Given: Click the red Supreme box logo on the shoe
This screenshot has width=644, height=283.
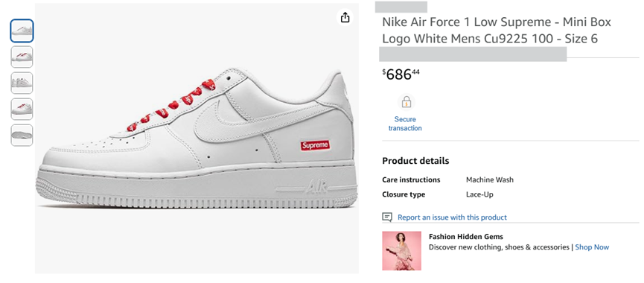Looking at the screenshot, I should [315, 145].
